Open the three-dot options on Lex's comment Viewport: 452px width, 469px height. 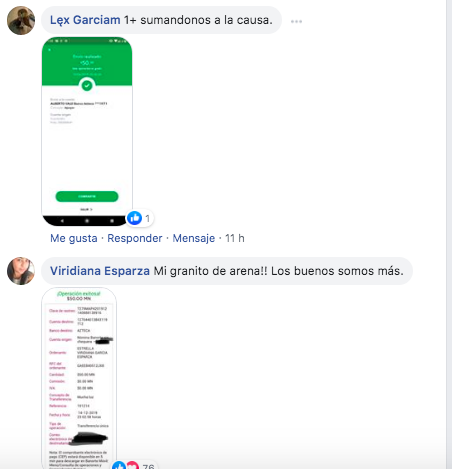click(x=296, y=21)
